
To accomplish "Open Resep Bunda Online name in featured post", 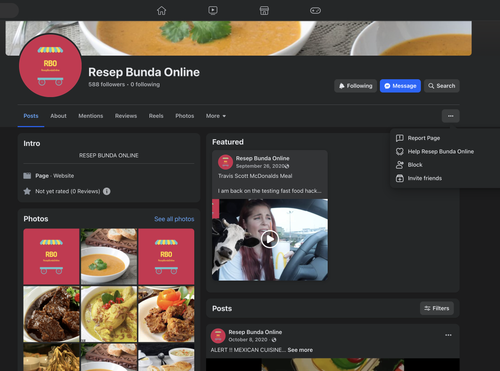I will 263,158.
